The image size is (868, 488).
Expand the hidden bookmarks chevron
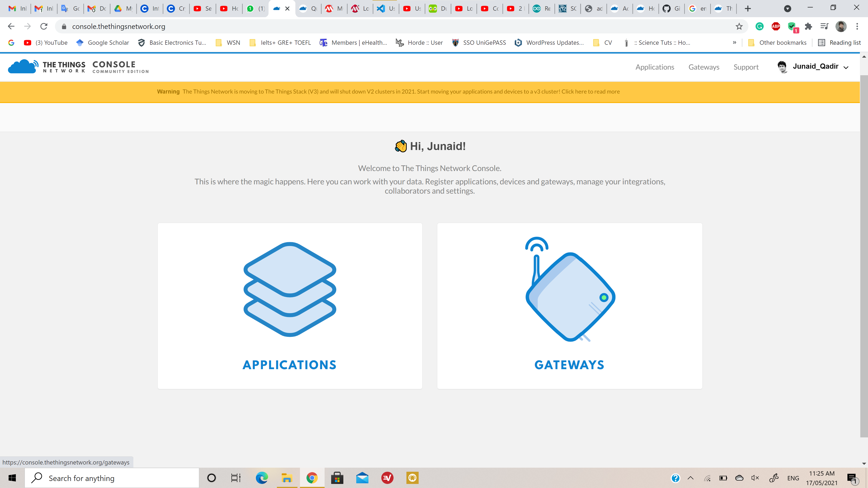[735, 42]
